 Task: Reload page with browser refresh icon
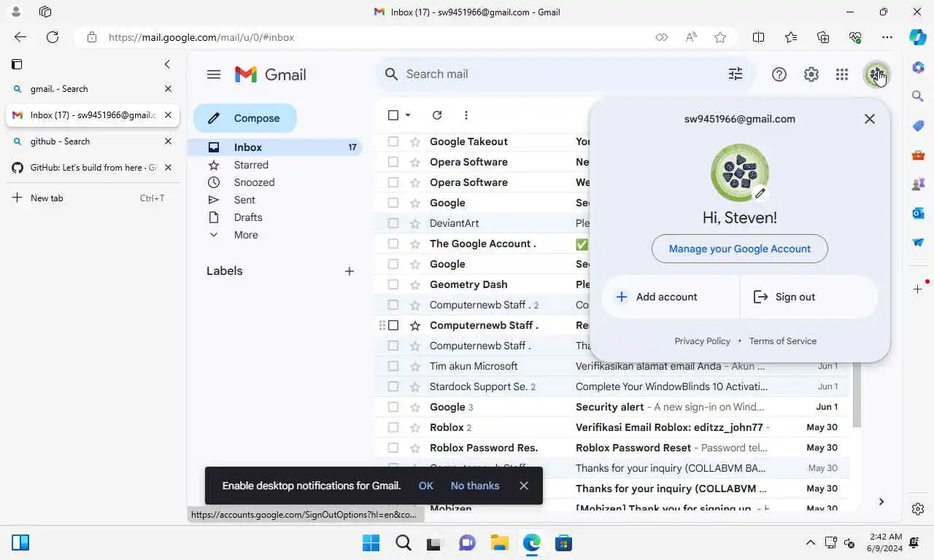point(53,37)
